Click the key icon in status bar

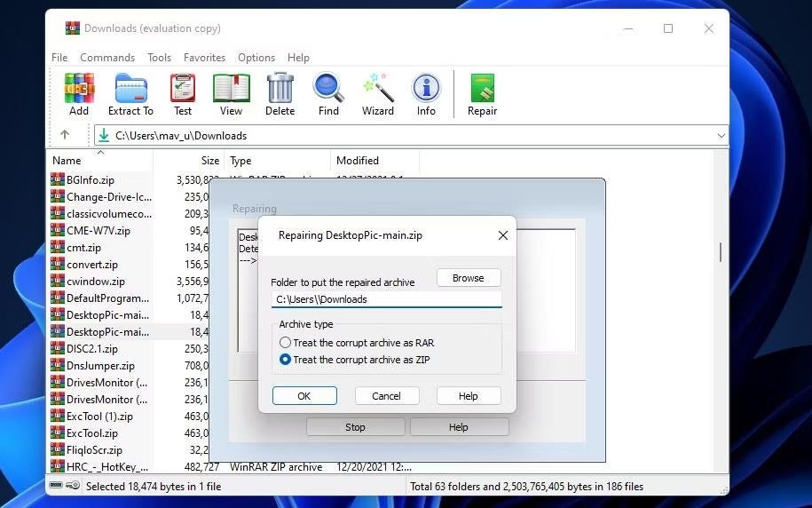tap(73, 486)
